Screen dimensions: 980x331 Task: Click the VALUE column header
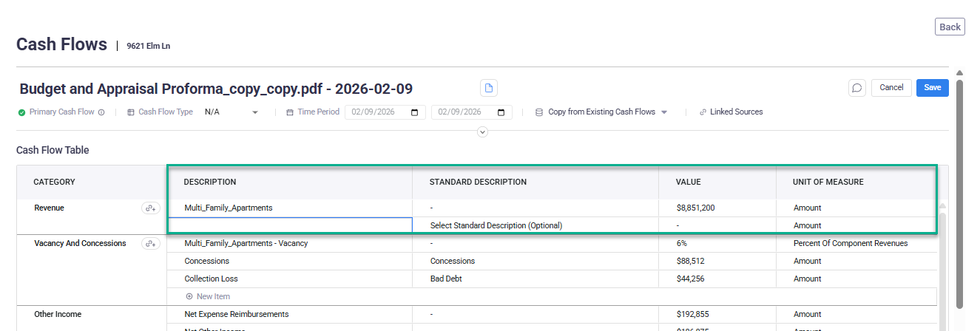pos(688,182)
